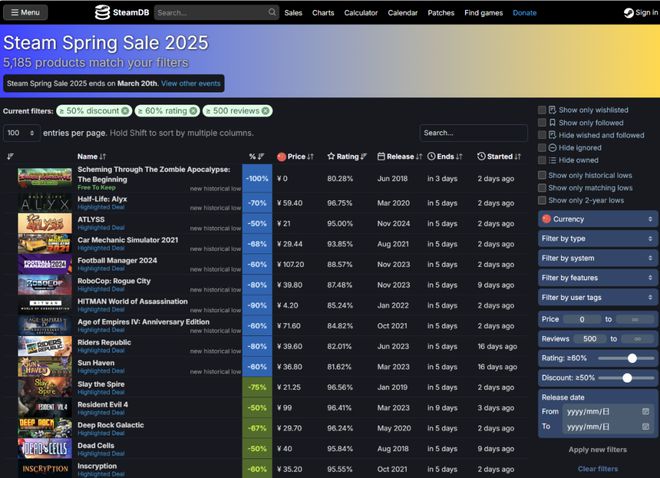Adjust the Rating ≥60% slider handle
Screen dimensions: 660x478
point(632,358)
